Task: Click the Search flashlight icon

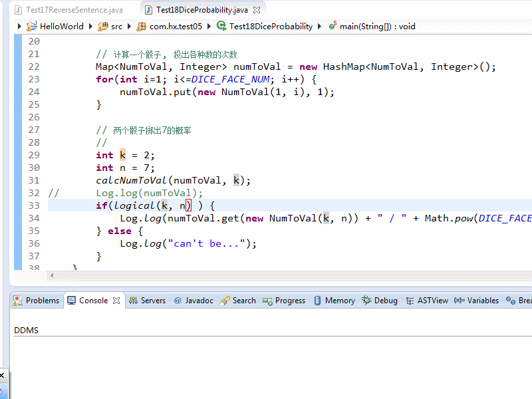Action: pyautogui.click(x=225, y=301)
